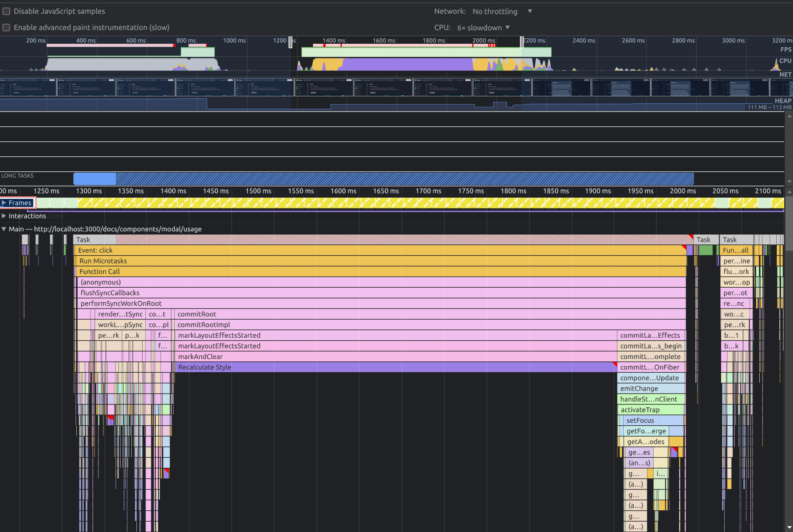Select the commitLa…Effects entry

[651, 335]
